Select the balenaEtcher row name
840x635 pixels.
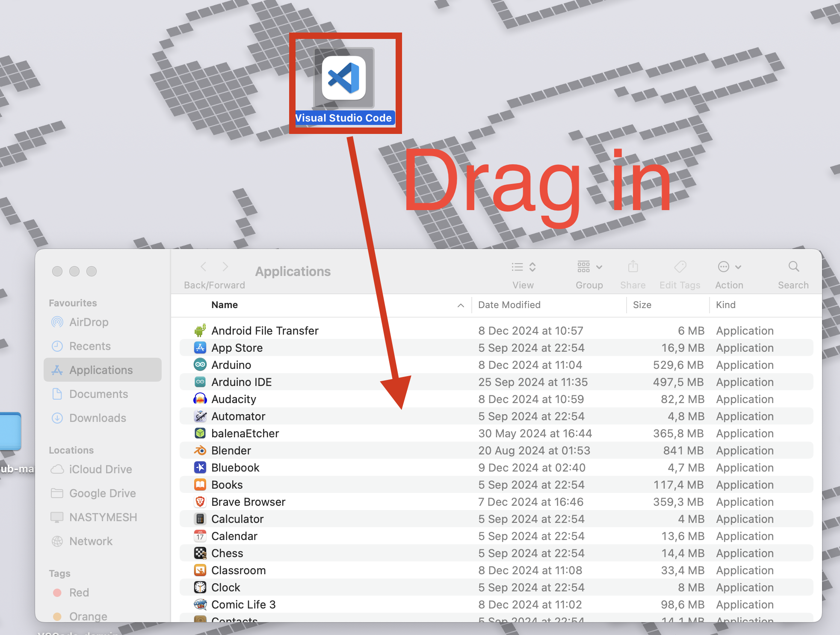[245, 433]
